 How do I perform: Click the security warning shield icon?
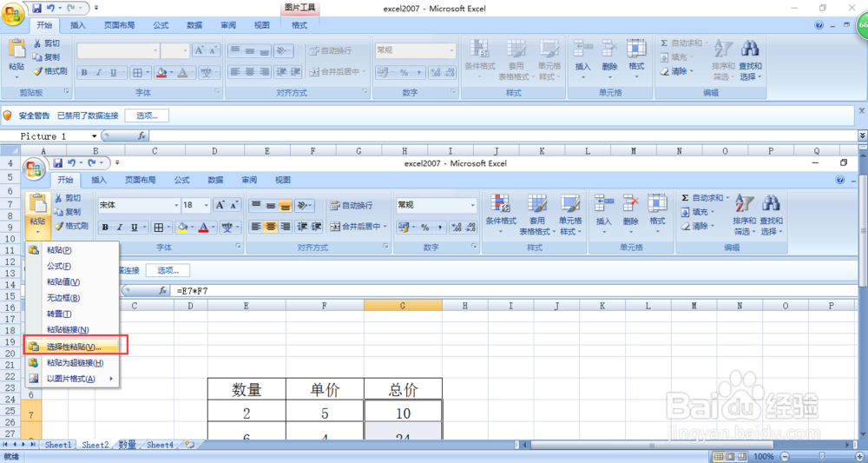tap(7, 116)
